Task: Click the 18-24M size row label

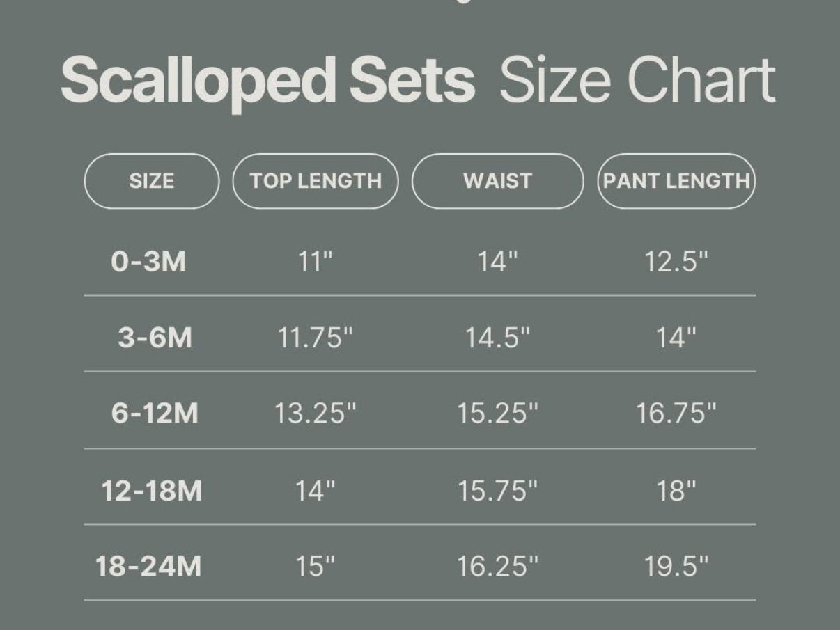Action: coord(148,566)
